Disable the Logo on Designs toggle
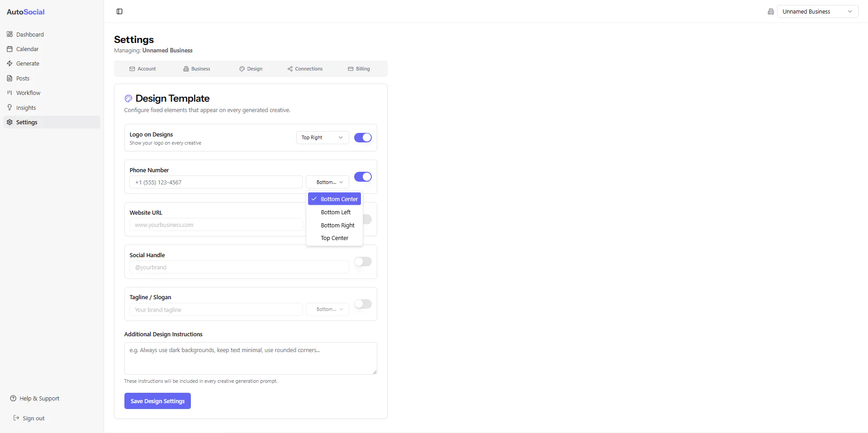 363,137
